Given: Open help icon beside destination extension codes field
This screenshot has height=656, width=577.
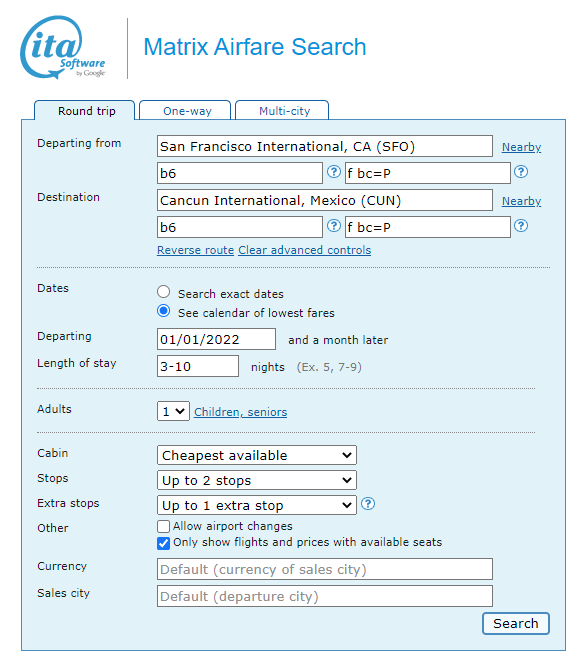Looking at the screenshot, I should click(x=521, y=226).
